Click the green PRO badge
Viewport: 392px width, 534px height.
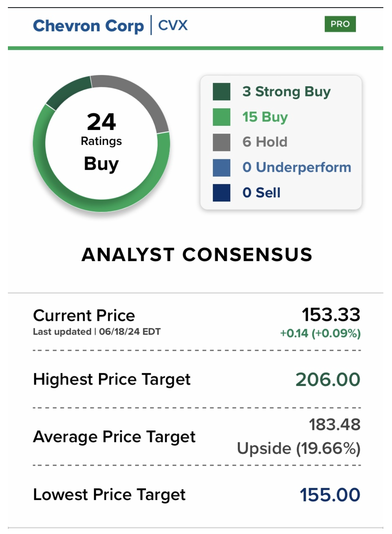point(340,24)
